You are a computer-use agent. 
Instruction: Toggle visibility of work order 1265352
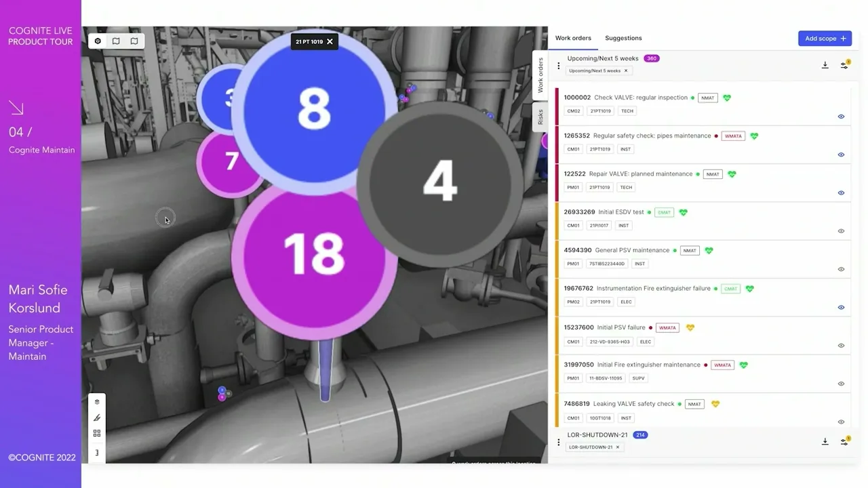point(841,155)
